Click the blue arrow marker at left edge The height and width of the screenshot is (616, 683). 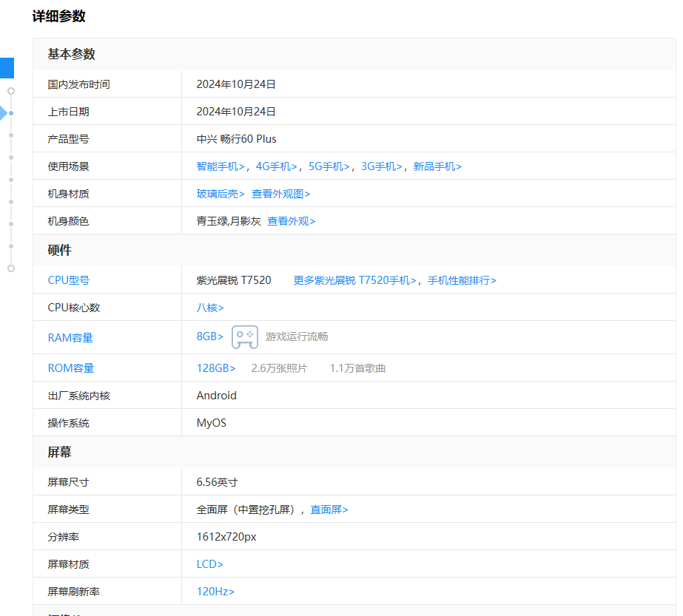coord(3,113)
